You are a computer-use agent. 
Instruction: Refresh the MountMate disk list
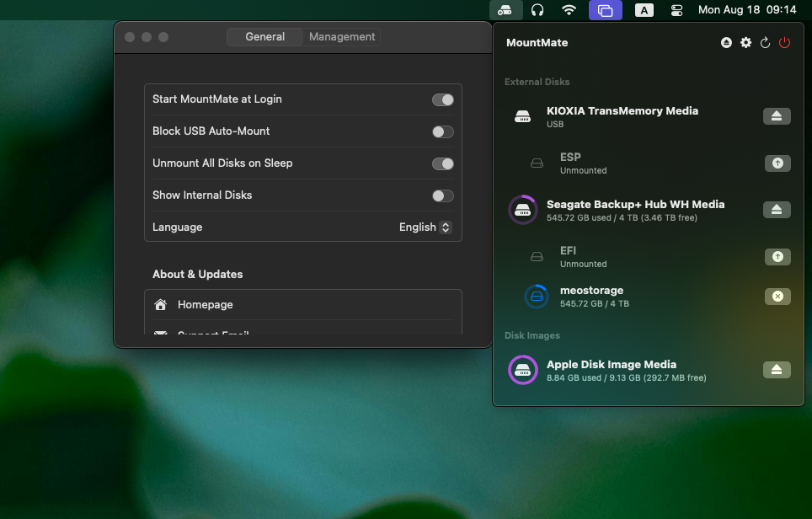point(765,42)
